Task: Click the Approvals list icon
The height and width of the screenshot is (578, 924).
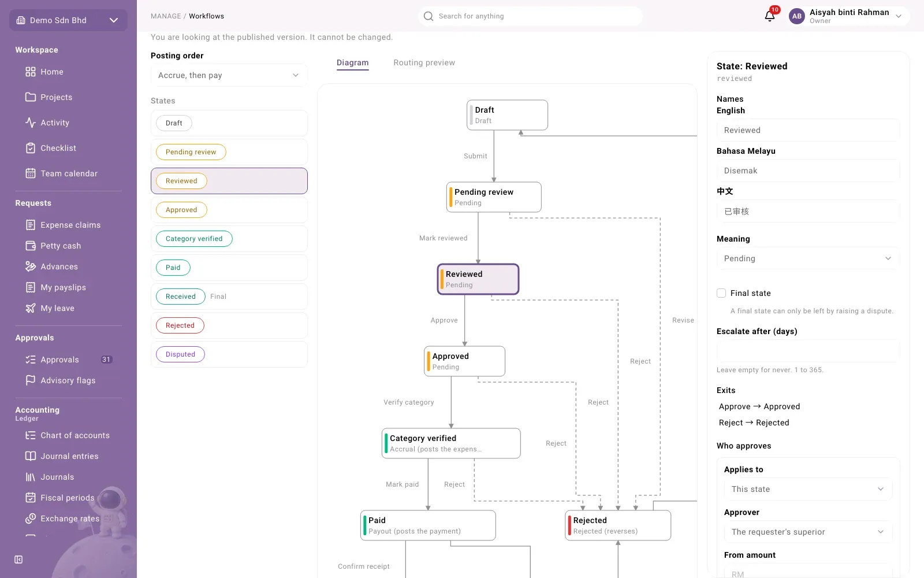Action: pos(31,360)
